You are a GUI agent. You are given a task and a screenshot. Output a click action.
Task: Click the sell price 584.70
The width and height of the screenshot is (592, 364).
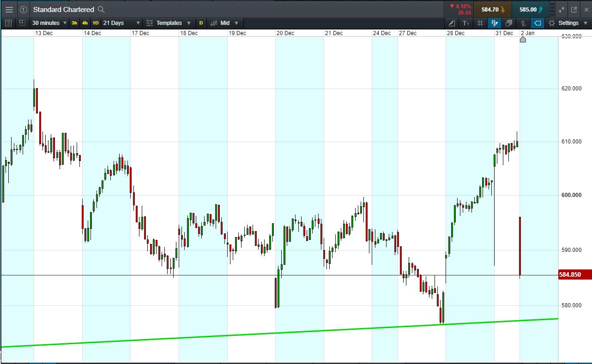(x=493, y=9)
